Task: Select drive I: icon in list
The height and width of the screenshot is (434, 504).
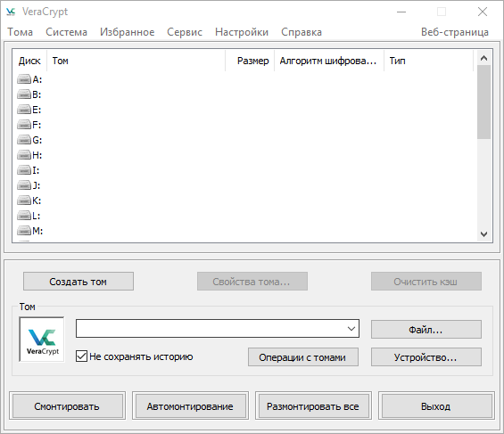Action: (24, 170)
